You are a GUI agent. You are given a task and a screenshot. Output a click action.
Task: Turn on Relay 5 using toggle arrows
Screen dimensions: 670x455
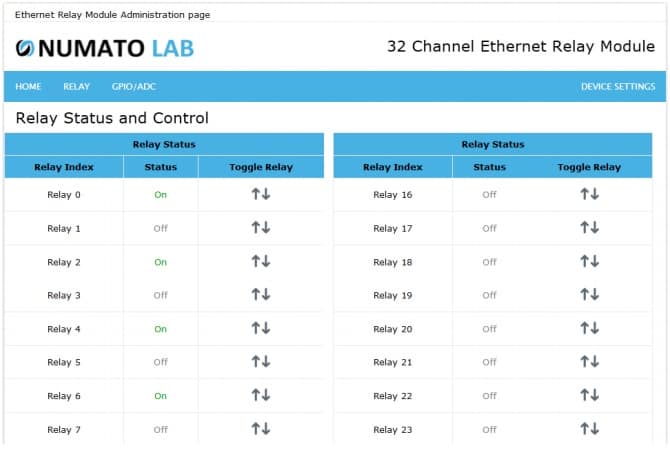(261, 362)
